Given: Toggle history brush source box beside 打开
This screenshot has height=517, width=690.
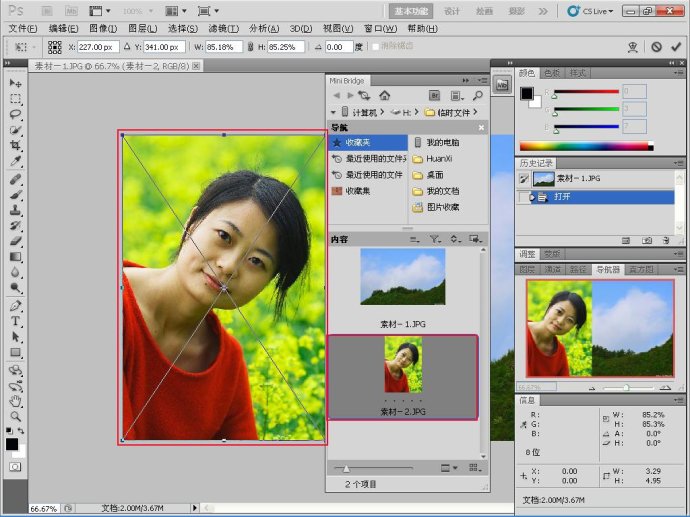Looking at the screenshot, I should tap(524, 197).
